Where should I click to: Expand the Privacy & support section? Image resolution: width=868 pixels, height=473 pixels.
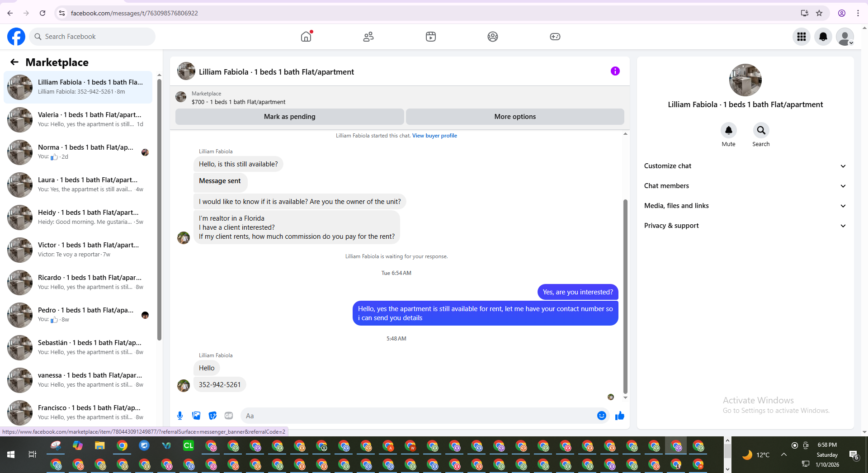pyautogui.click(x=745, y=226)
